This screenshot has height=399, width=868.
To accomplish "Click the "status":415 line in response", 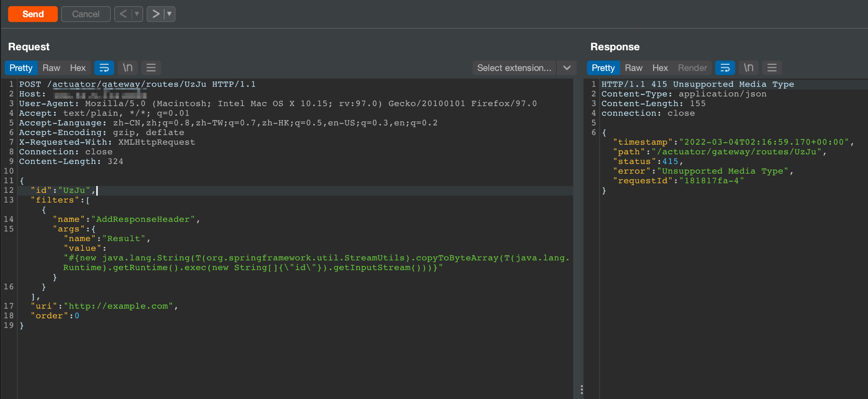I will (648, 161).
